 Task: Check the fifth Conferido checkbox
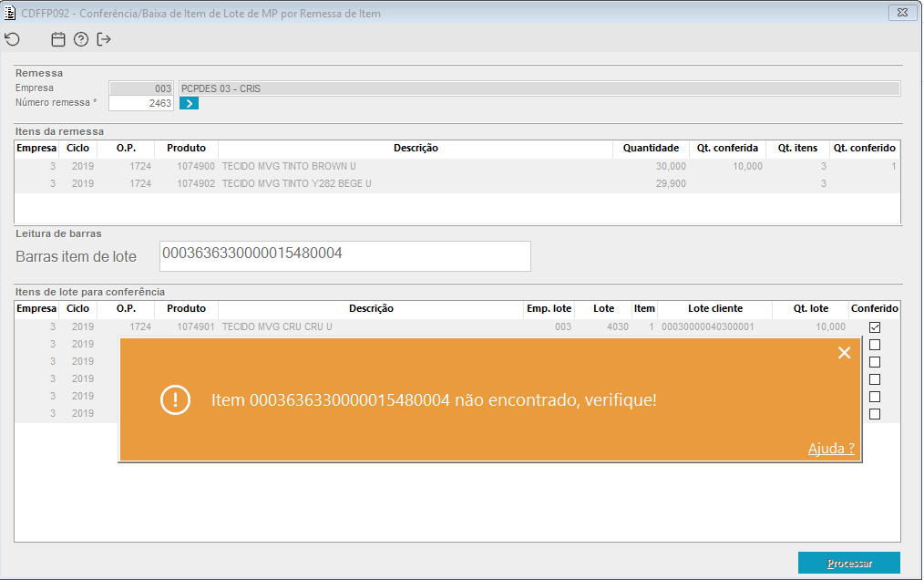point(875,397)
